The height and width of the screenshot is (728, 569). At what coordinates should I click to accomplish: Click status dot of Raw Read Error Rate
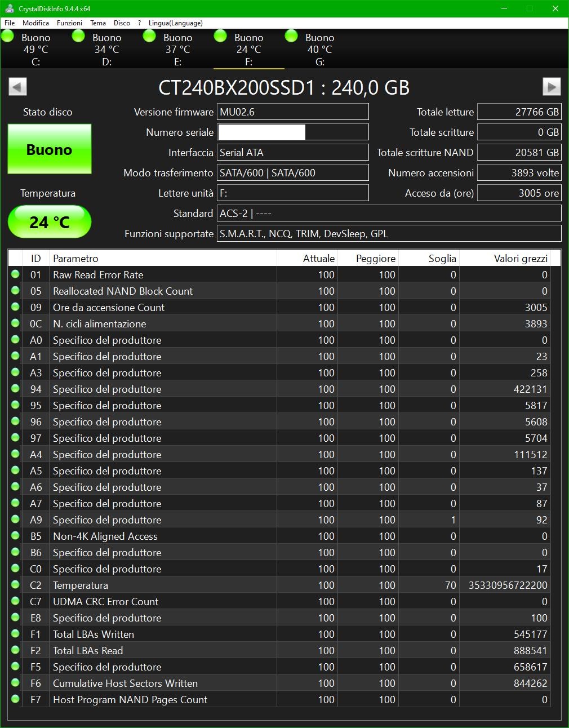pyautogui.click(x=15, y=274)
